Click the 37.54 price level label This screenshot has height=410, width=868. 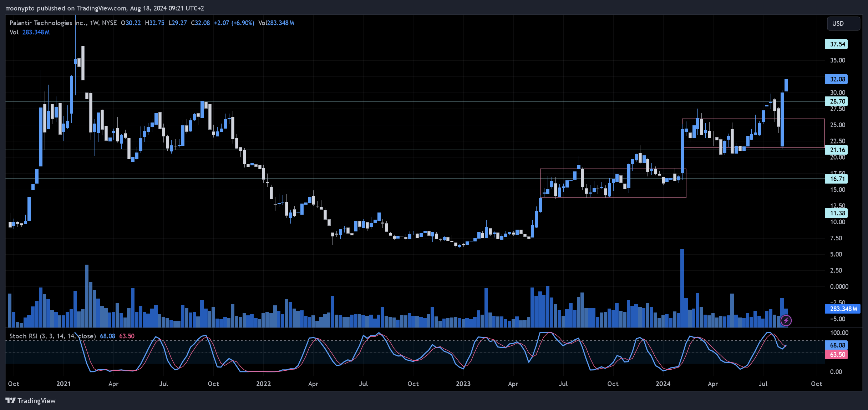[837, 44]
